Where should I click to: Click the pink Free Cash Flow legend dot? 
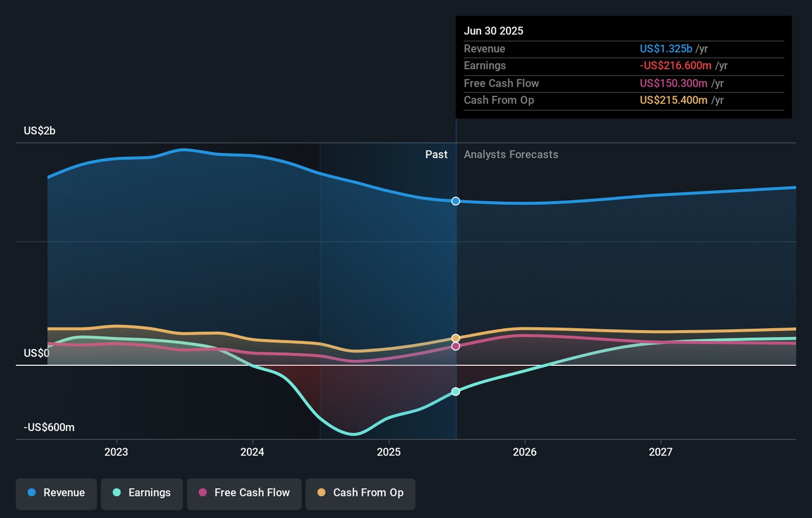pos(203,493)
